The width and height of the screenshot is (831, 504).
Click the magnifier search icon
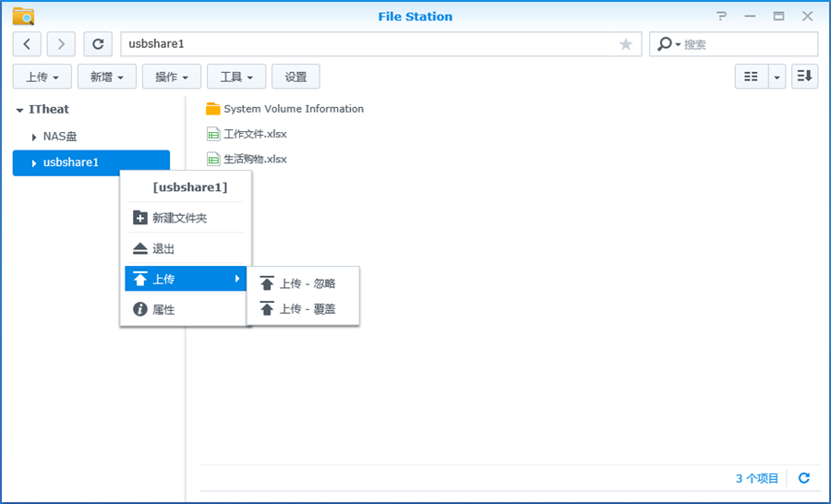pos(665,44)
